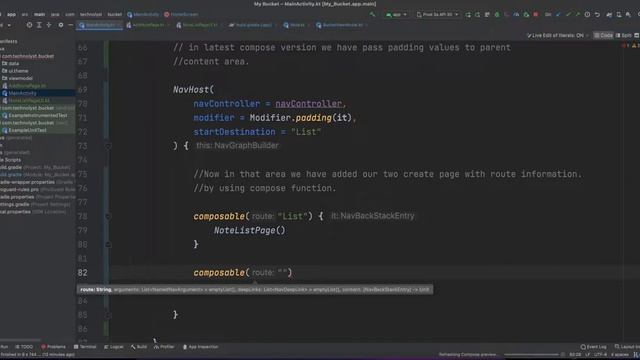Close the build.gradle (:app) tab

(x=275, y=25)
